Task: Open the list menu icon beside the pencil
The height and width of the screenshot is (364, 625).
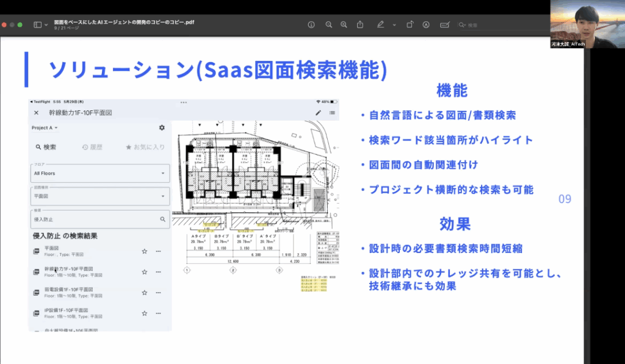Action: click(332, 113)
